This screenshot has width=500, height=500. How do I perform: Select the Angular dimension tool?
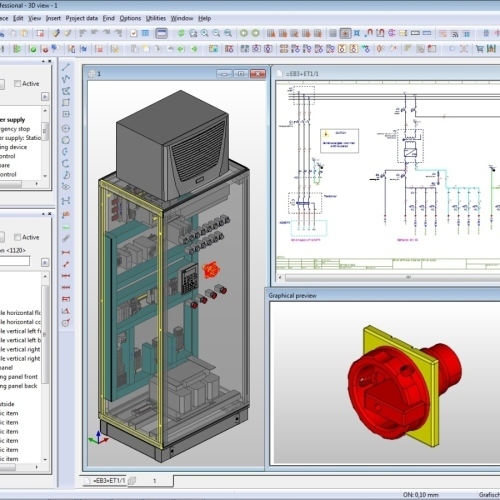click(66, 311)
